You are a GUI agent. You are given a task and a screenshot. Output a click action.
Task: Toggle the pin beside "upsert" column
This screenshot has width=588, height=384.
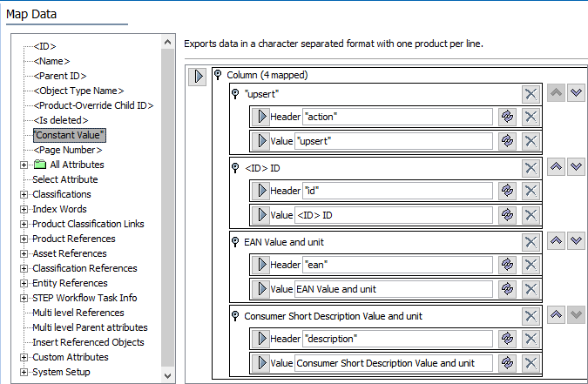click(x=235, y=94)
